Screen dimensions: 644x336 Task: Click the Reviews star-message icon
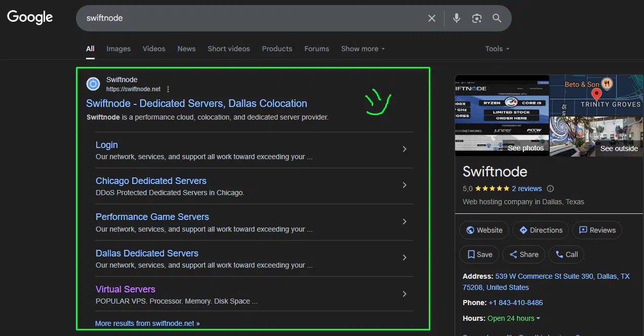coord(583,230)
